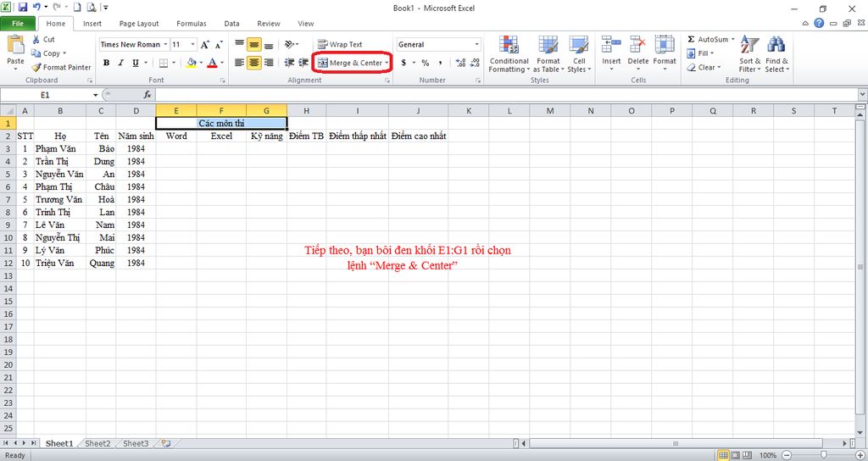Image resolution: width=868 pixels, height=461 pixels.
Task: Apply the red font color A
Action: [212, 63]
